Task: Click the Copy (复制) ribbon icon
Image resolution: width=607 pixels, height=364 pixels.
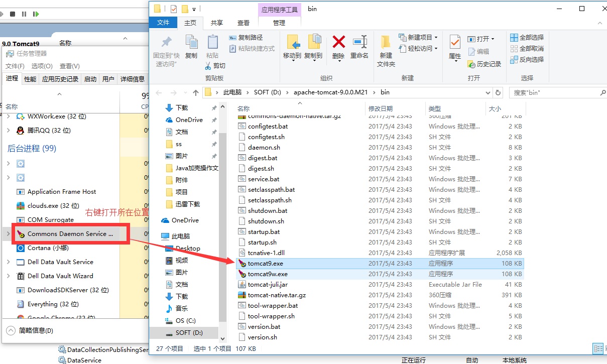Action: click(x=191, y=43)
